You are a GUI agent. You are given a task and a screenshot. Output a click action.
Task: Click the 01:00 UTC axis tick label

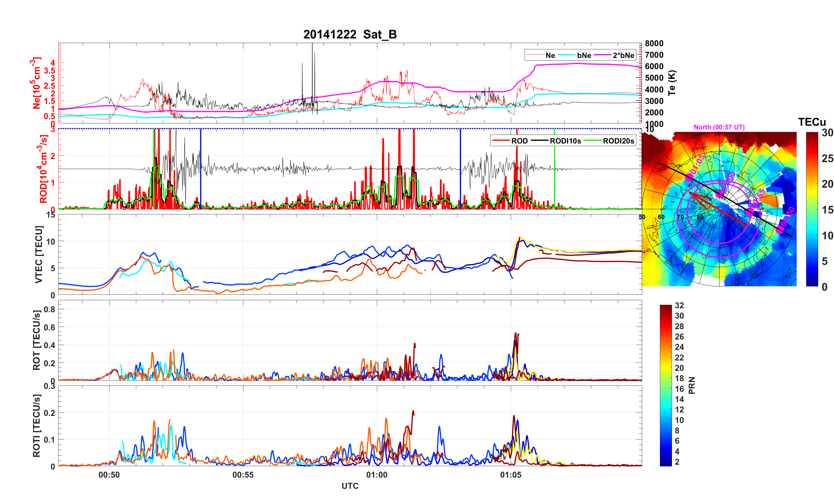coord(377,474)
